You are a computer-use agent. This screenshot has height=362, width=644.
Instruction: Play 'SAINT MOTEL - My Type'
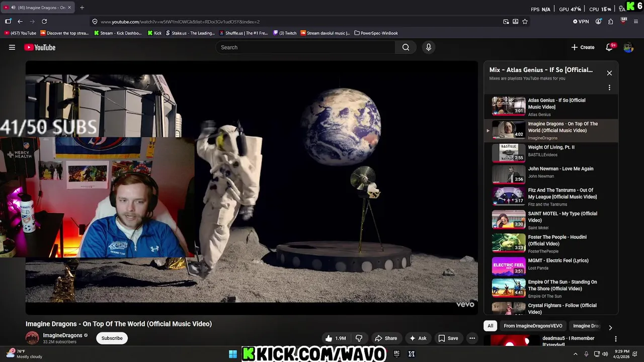click(551, 220)
